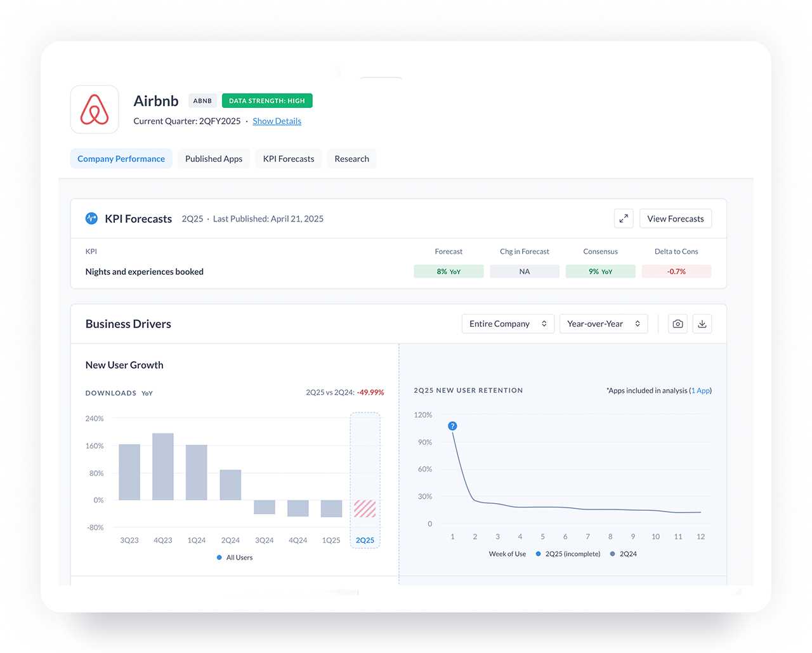812x653 pixels.
Task: Click the download icon in Business Drivers
Action: (x=702, y=324)
